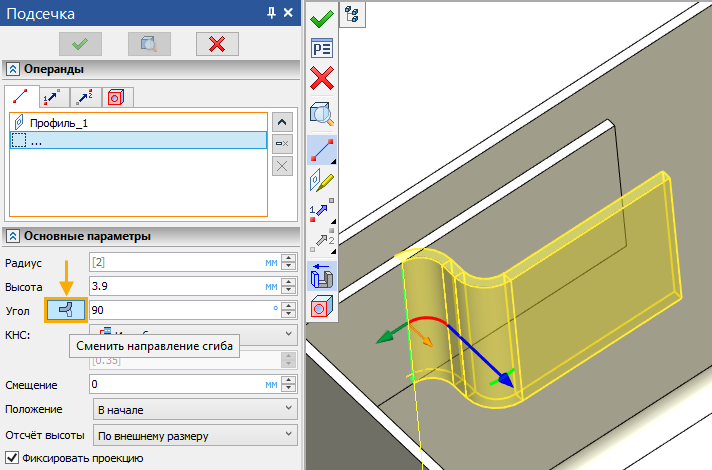Switch to the first direction point tab
Screen dimensions: 712x470
50,97
